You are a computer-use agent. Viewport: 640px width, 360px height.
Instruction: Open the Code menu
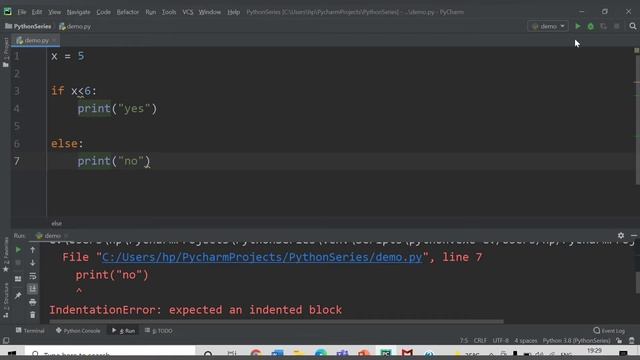103,12
